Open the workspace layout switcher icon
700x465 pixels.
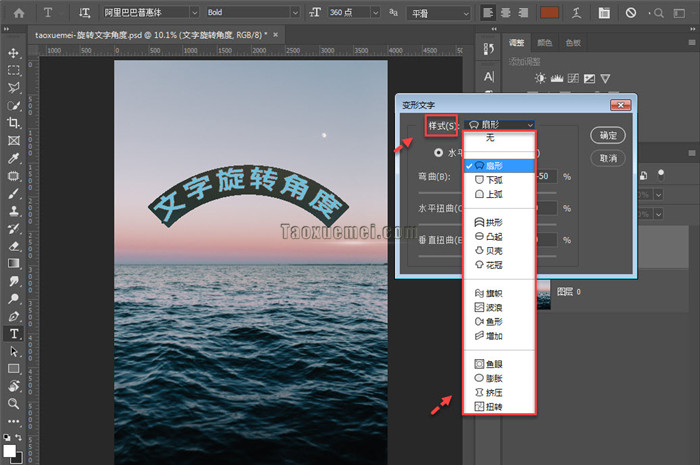tap(679, 13)
